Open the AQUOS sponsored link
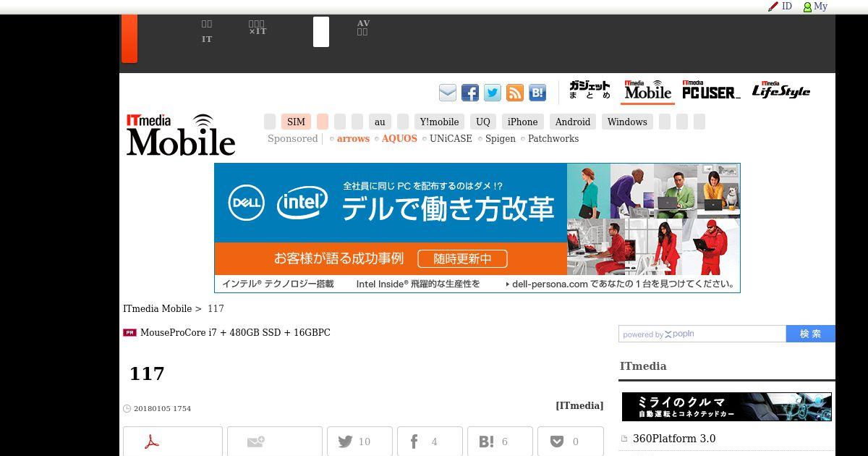The width and height of the screenshot is (868, 456). click(x=399, y=139)
